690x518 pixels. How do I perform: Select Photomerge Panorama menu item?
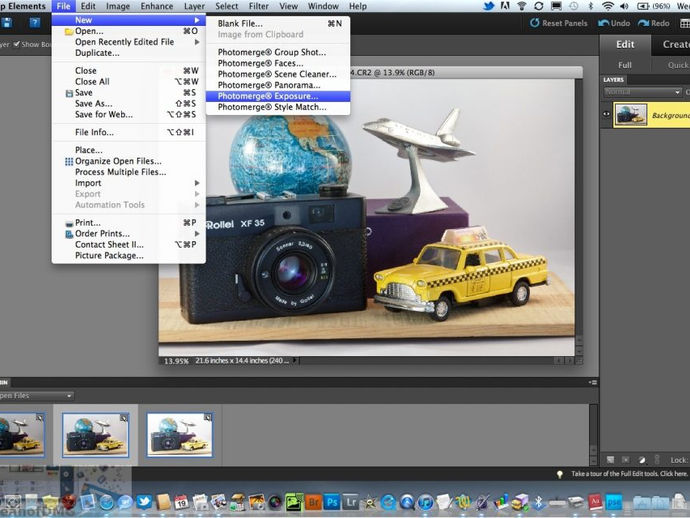pos(278,85)
